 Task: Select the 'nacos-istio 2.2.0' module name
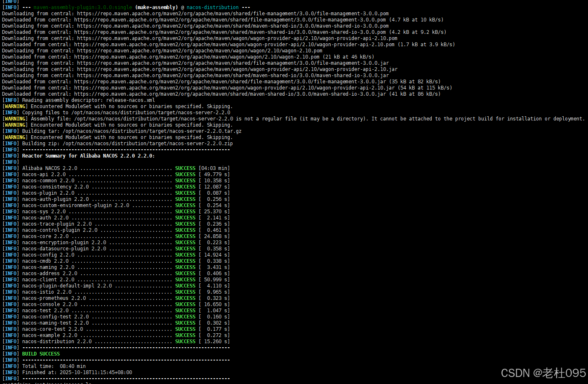(47, 292)
